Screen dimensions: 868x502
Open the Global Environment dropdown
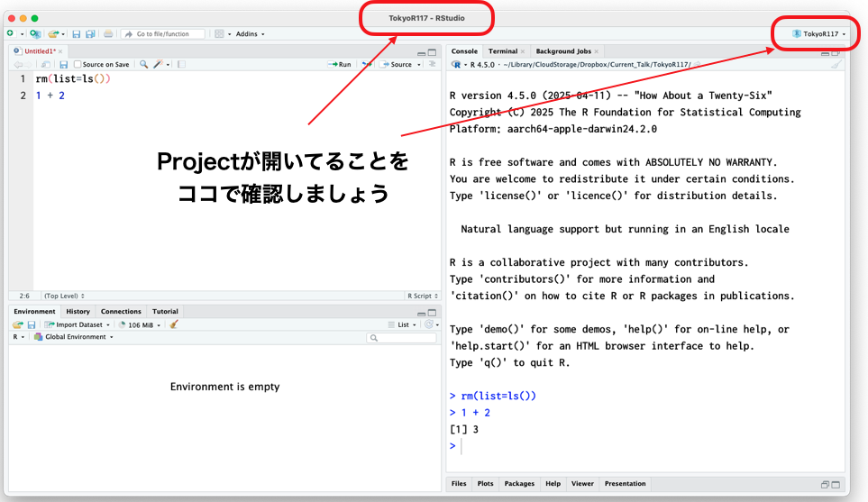point(74,336)
